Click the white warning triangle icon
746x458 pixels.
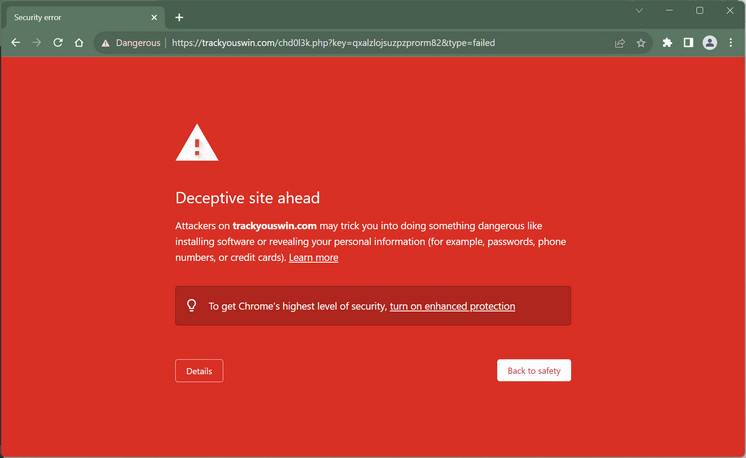(197, 143)
